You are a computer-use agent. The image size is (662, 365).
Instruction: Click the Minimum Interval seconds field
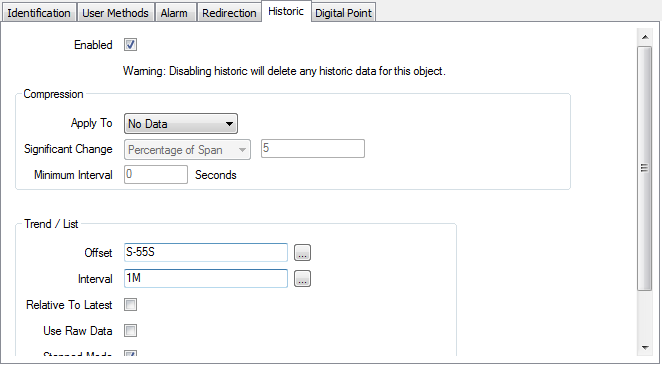click(156, 175)
